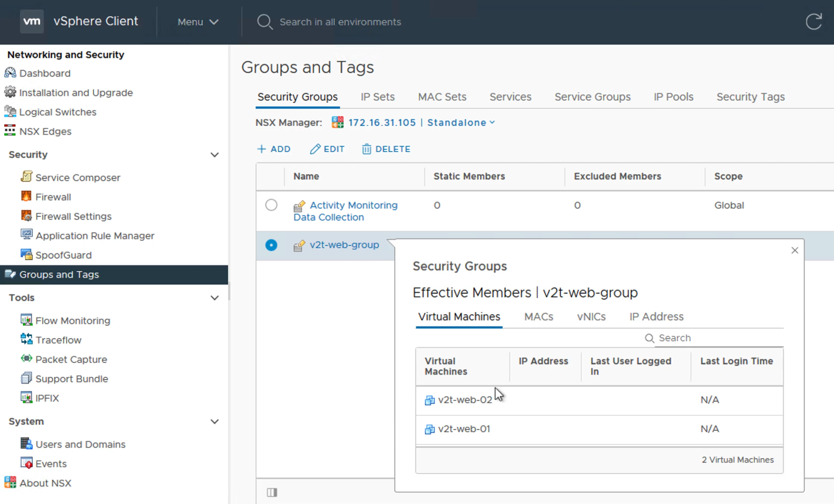Switch to the Service Groups tab
Image resolution: width=834 pixels, height=504 pixels.
pyautogui.click(x=592, y=97)
